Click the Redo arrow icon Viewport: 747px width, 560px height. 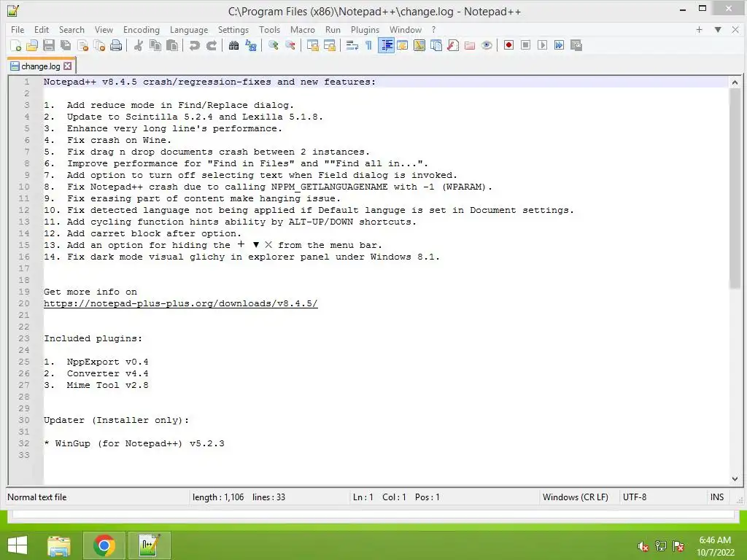[211, 45]
